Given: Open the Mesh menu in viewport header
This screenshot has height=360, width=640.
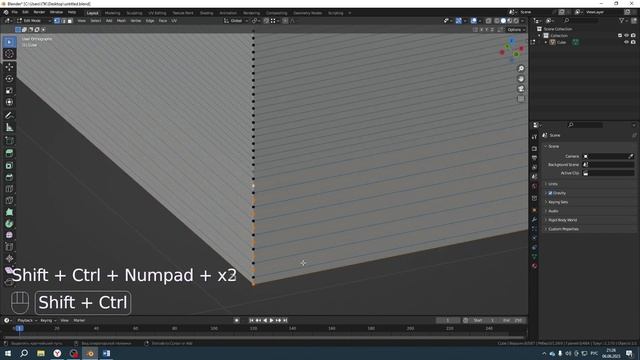Looking at the screenshot, I should click(x=121, y=20).
